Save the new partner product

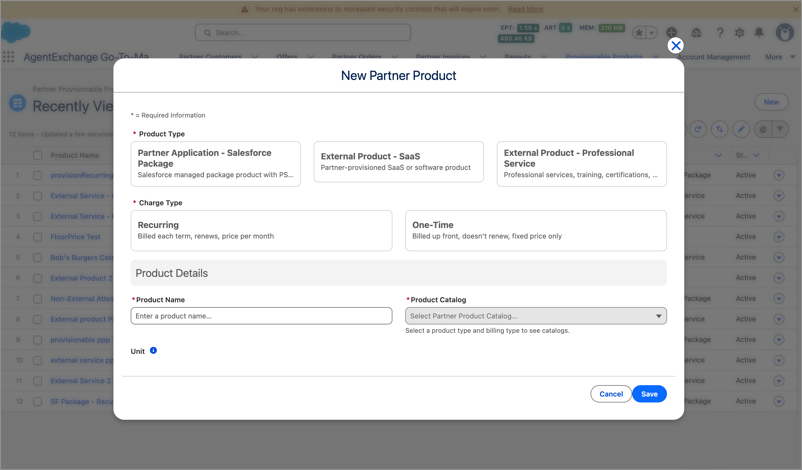pyautogui.click(x=649, y=394)
